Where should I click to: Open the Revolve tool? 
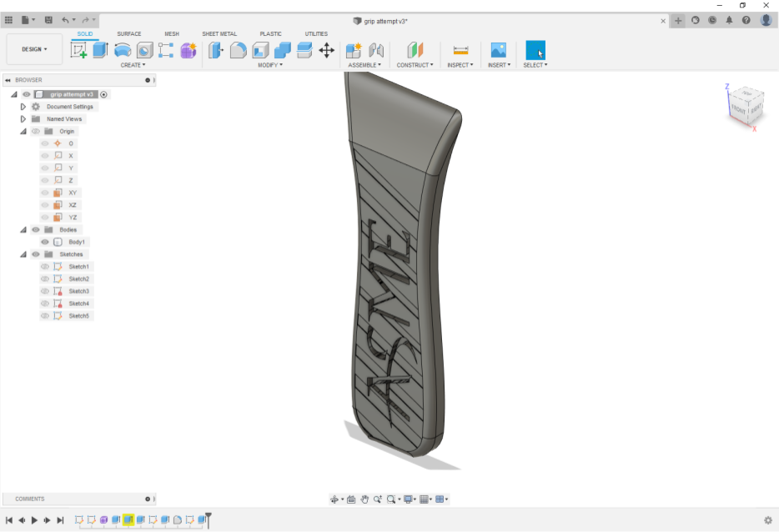(122, 51)
